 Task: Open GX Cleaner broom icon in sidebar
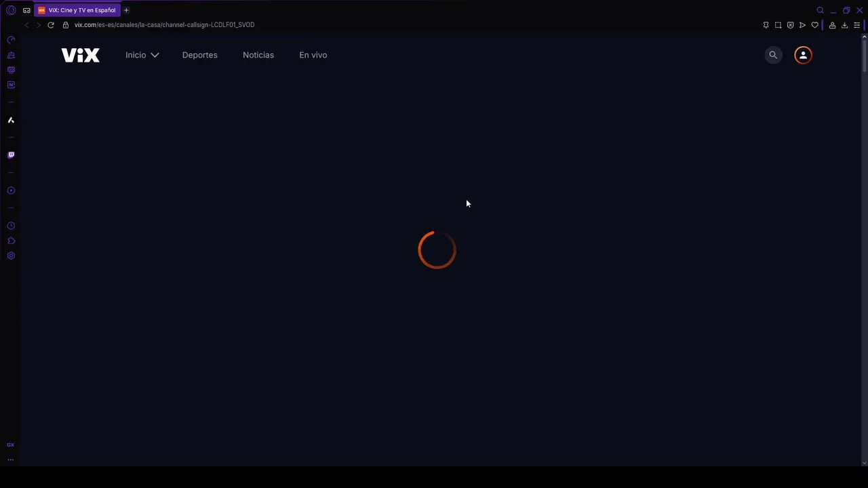coord(11,55)
